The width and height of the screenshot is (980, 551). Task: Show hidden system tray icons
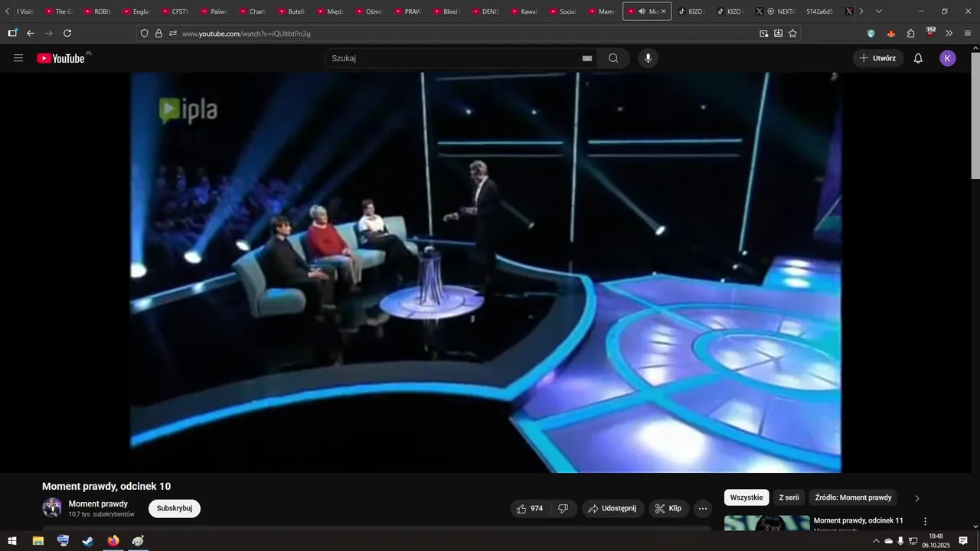876,541
